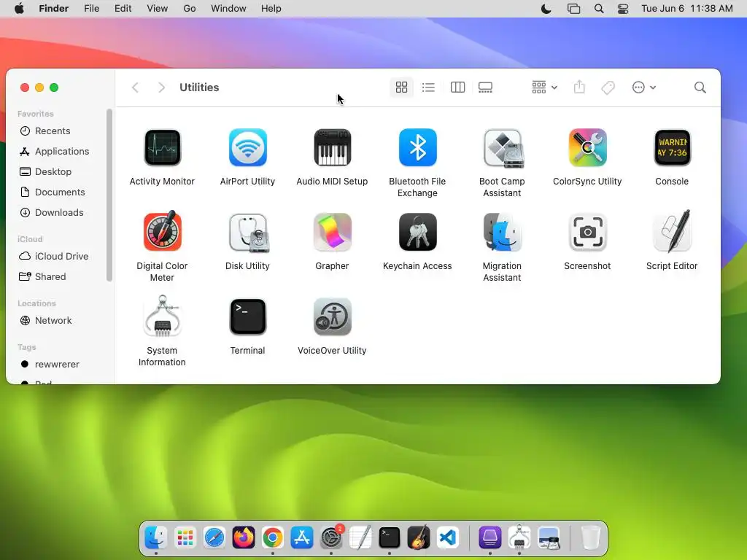Click the Finder window search icon
The height and width of the screenshot is (560, 747).
point(700,87)
